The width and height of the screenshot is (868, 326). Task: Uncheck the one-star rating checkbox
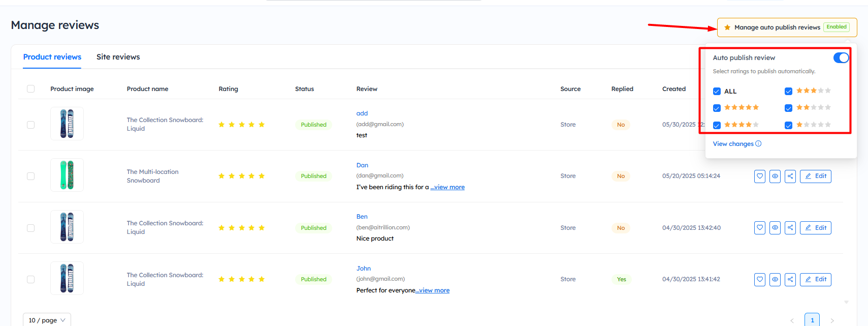[788, 125]
